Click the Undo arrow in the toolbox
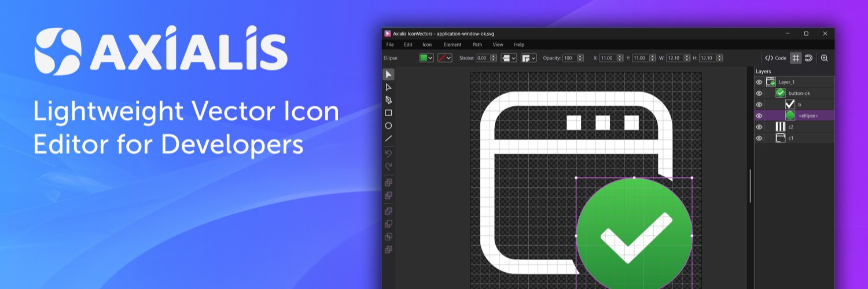The width and height of the screenshot is (868, 289). tap(389, 153)
